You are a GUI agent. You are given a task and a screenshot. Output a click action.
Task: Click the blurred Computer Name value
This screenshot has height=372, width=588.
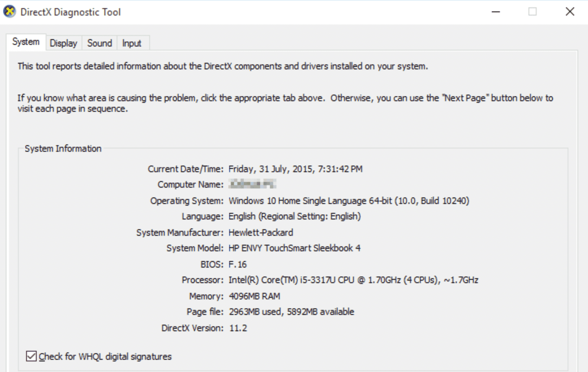(252, 184)
